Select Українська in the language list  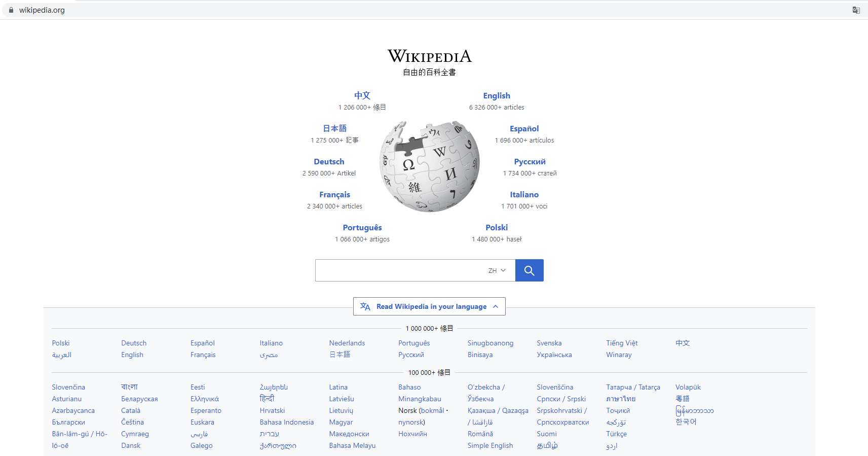click(554, 355)
